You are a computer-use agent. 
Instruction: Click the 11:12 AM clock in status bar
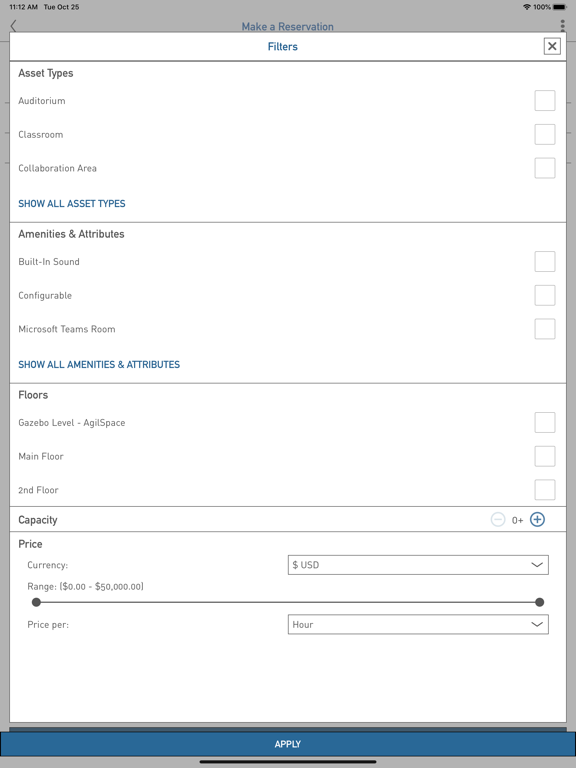point(24,7)
